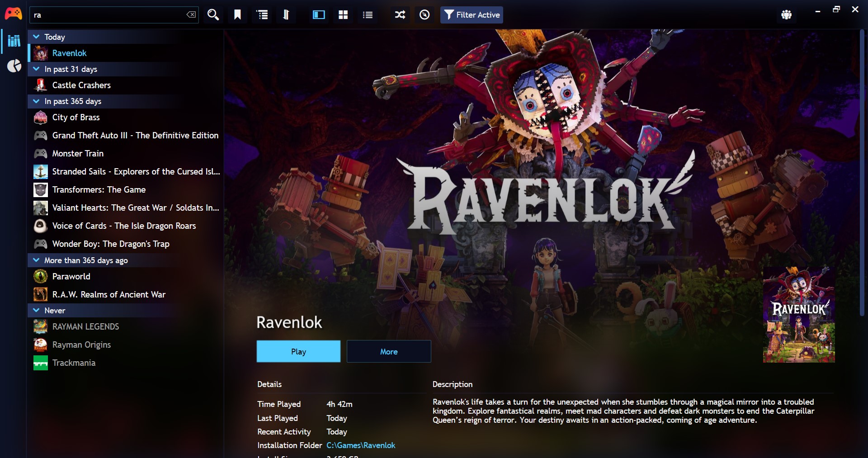Collapse the In past 365 days group
Image resolution: width=868 pixels, height=458 pixels.
point(37,101)
